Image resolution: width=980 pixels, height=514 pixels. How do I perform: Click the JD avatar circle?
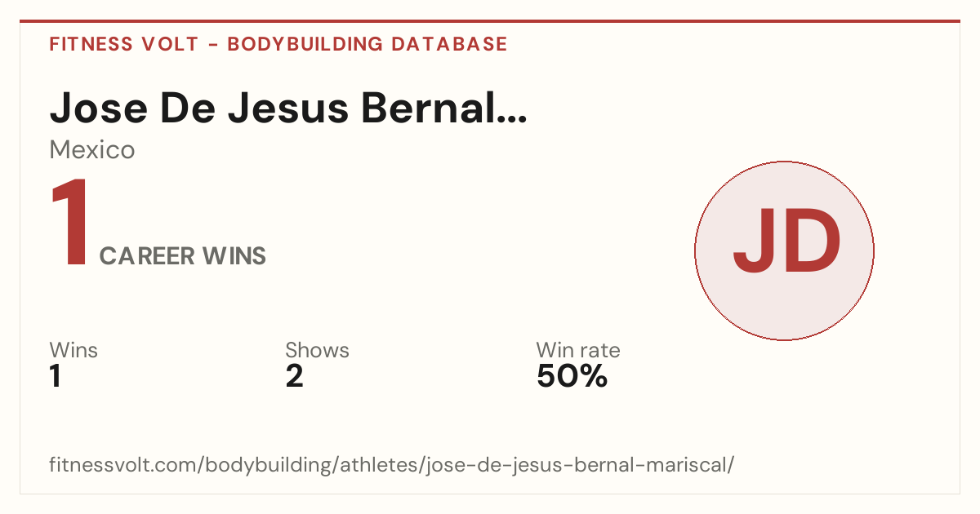pyautogui.click(x=784, y=250)
